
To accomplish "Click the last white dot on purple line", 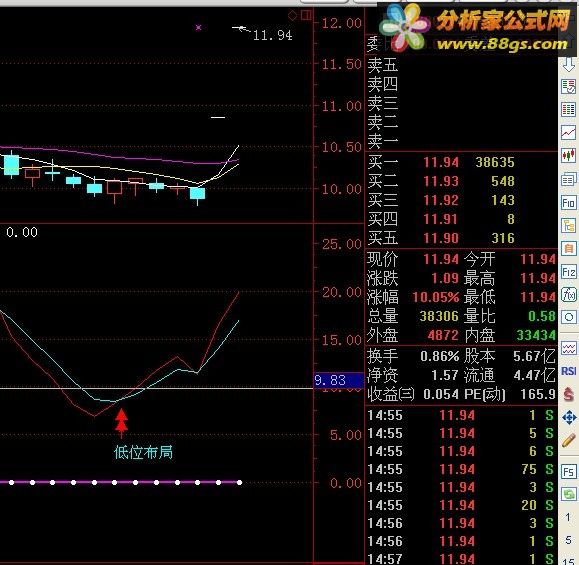I will tap(239, 482).
